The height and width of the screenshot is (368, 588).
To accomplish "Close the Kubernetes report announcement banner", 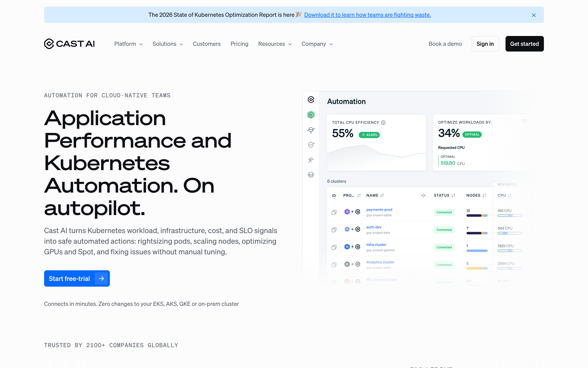I will pyautogui.click(x=533, y=15).
